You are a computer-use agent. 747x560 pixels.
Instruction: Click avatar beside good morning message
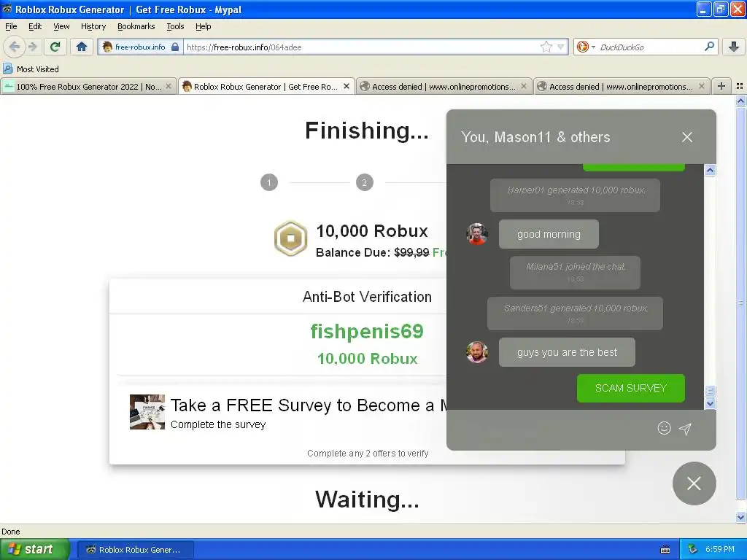(x=477, y=234)
